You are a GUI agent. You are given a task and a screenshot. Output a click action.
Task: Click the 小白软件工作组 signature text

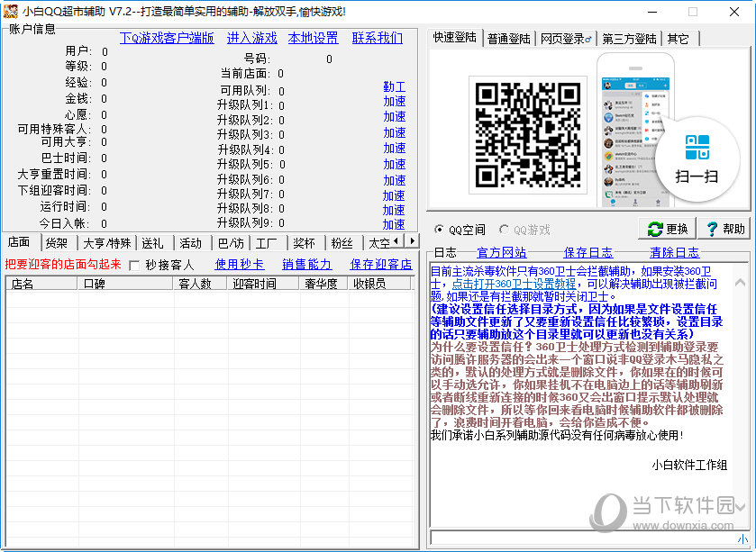(689, 466)
